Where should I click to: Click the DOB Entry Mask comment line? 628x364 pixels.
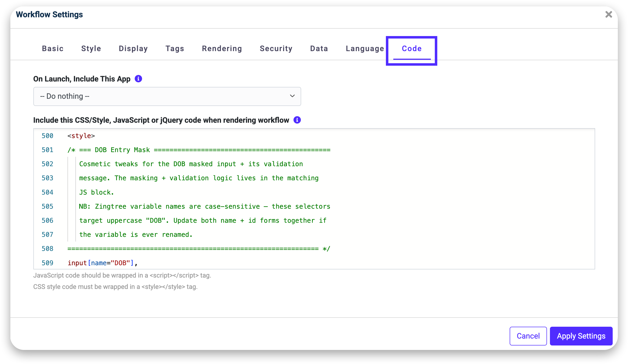(x=199, y=150)
